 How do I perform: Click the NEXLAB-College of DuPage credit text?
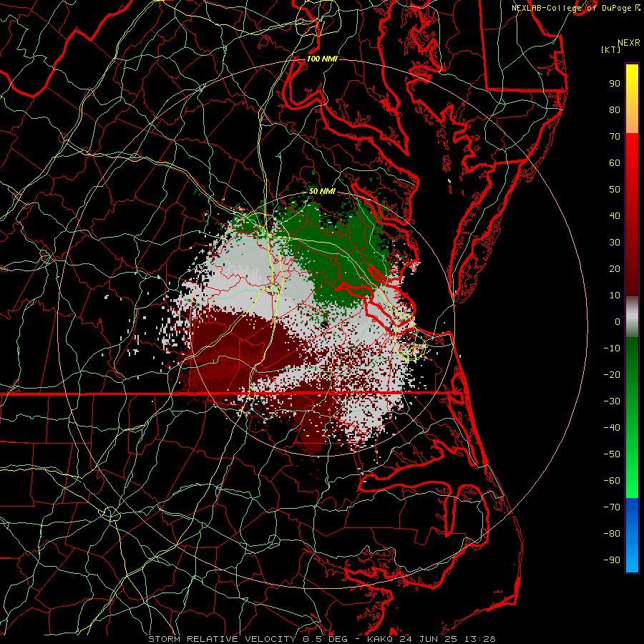(x=572, y=8)
